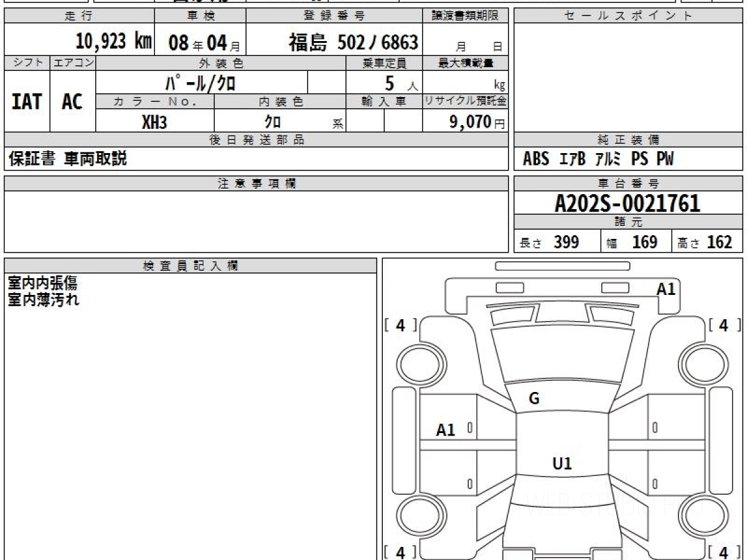
Task: Click the 車検 header cell
Action: [x=200, y=16]
